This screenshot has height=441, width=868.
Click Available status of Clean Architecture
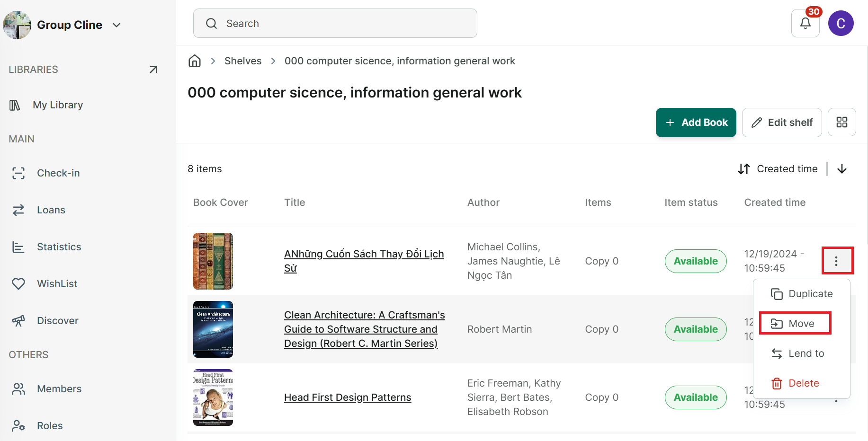point(696,329)
